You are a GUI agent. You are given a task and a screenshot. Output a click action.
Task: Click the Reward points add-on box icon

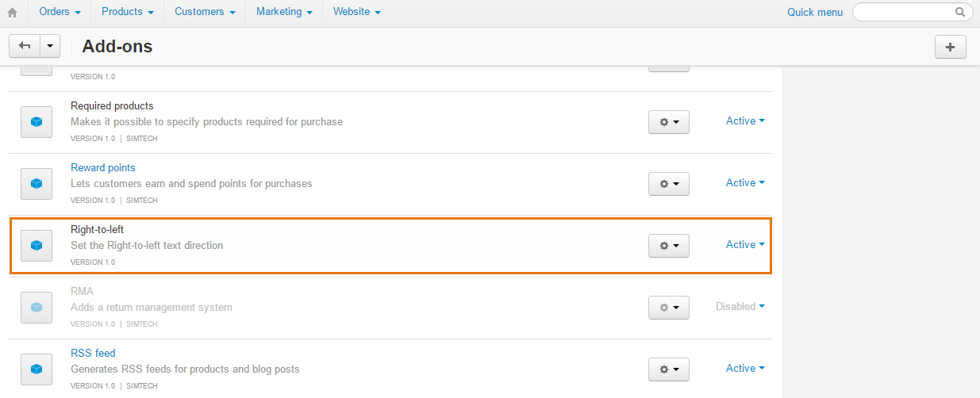(x=36, y=184)
